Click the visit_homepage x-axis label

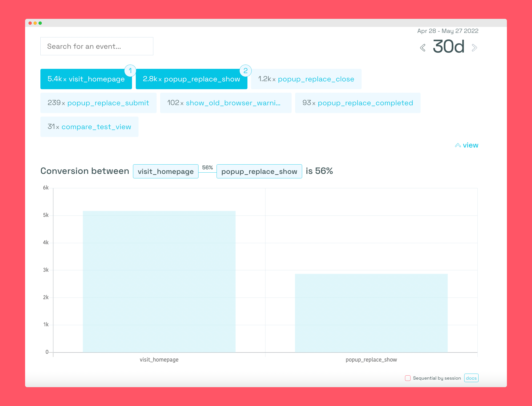pyautogui.click(x=159, y=360)
